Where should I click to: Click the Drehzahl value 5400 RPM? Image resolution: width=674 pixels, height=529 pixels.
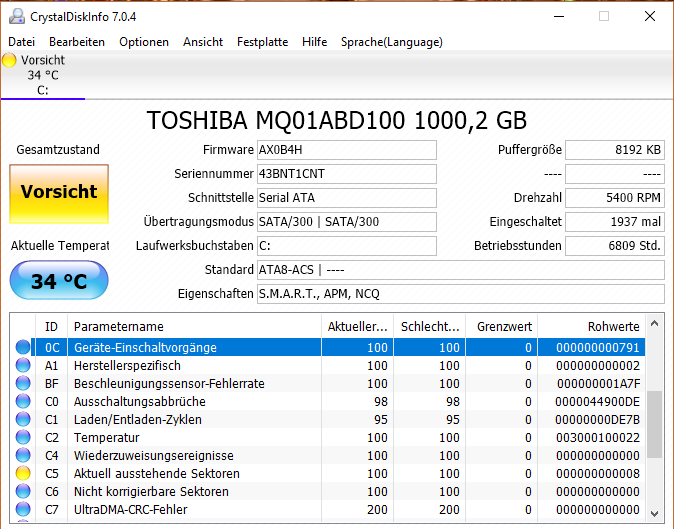click(x=615, y=198)
